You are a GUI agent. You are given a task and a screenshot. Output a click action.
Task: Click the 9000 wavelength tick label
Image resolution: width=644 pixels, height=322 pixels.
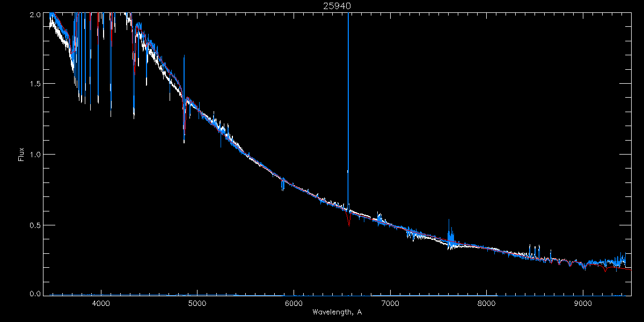coord(583,303)
